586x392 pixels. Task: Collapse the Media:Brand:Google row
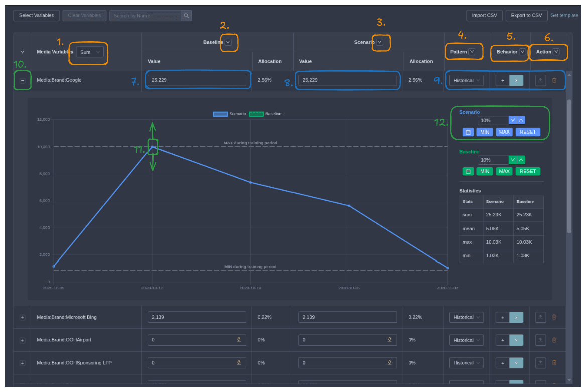22,80
